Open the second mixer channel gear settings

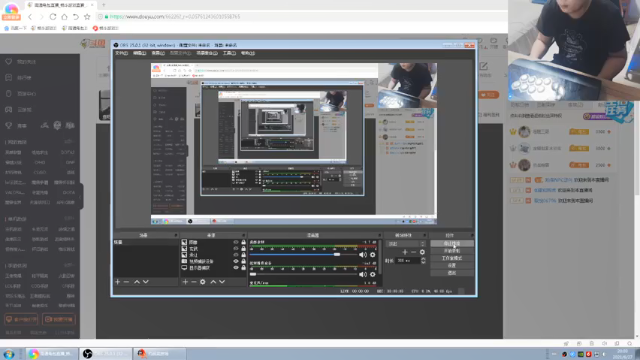pos(372,274)
